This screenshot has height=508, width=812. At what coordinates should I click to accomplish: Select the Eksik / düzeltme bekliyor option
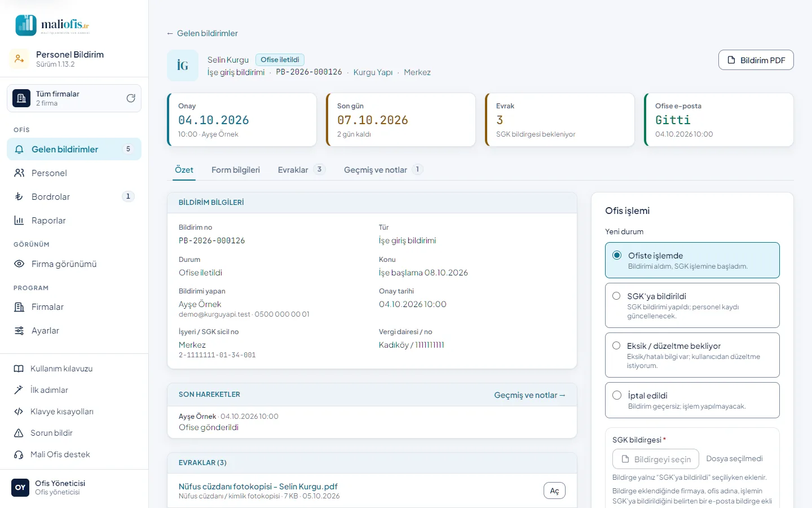(692, 355)
